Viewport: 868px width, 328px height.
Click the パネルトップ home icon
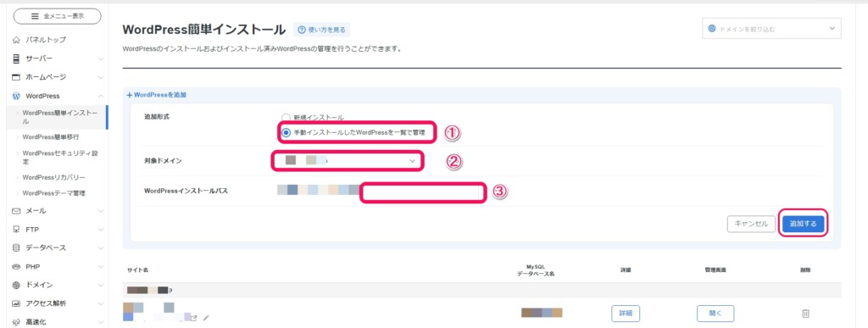pyautogui.click(x=16, y=40)
